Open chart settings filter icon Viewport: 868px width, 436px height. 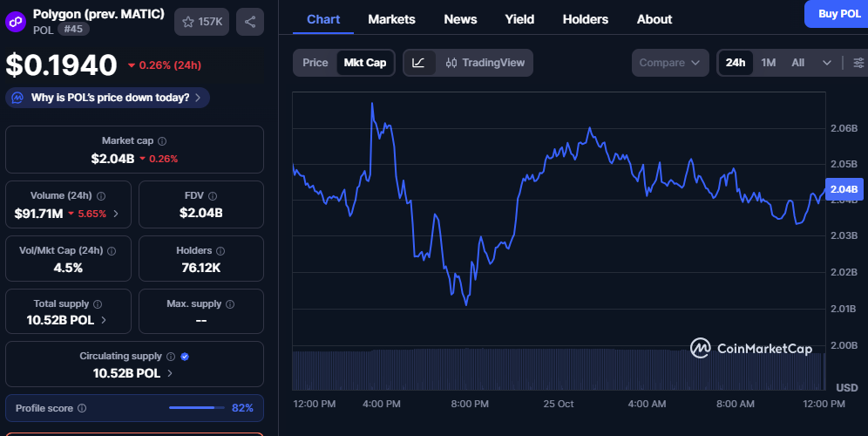(x=858, y=63)
